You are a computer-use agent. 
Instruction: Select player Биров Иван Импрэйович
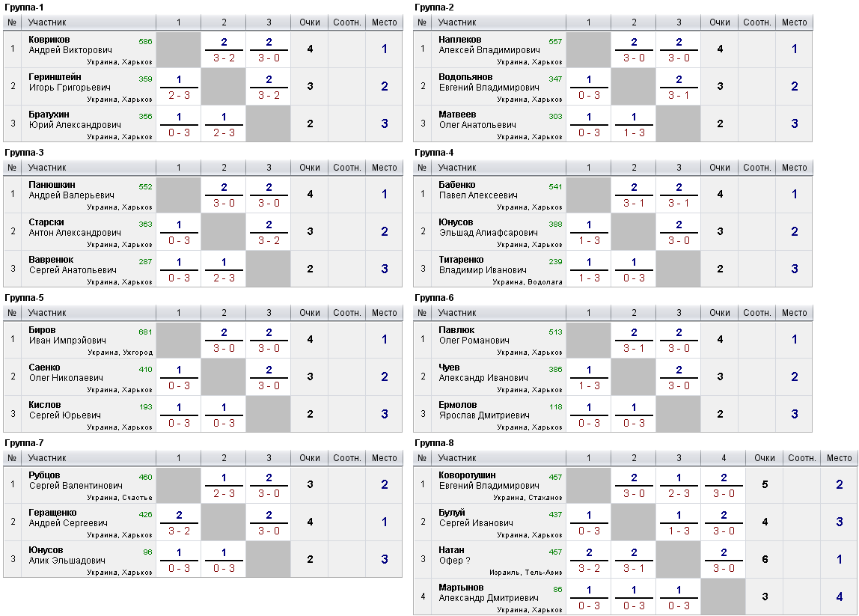pyautogui.click(x=67, y=335)
